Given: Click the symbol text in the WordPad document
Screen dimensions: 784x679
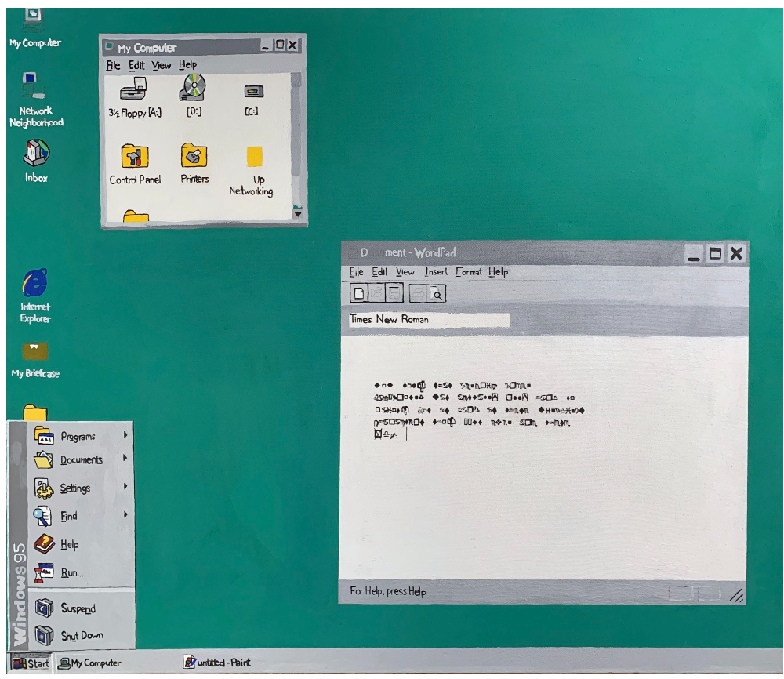Looking at the screenshot, I should tap(478, 410).
